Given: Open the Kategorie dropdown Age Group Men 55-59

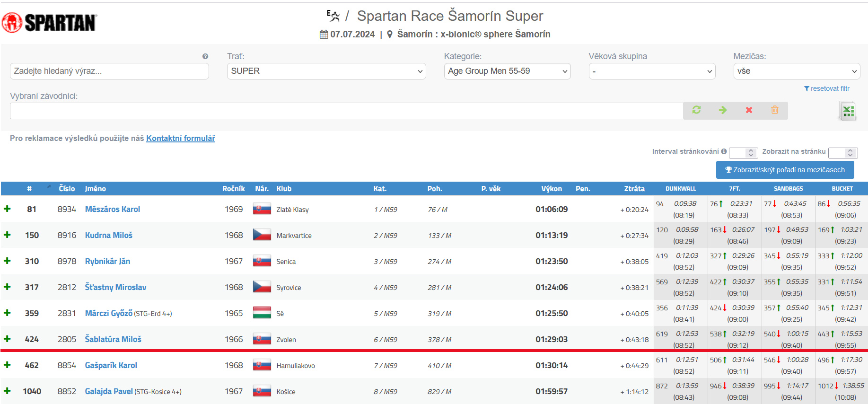Looking at the screenshot, I should 507,71.
